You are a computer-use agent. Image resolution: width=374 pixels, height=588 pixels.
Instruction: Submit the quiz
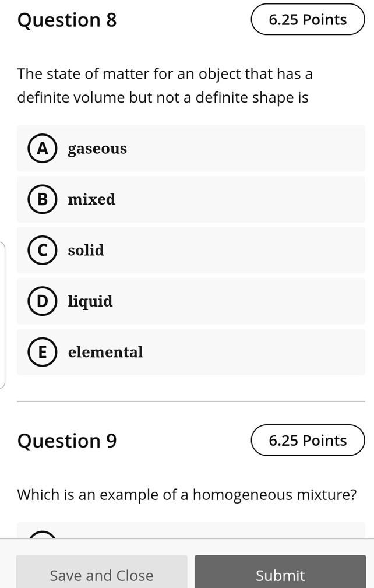[280, 575]
